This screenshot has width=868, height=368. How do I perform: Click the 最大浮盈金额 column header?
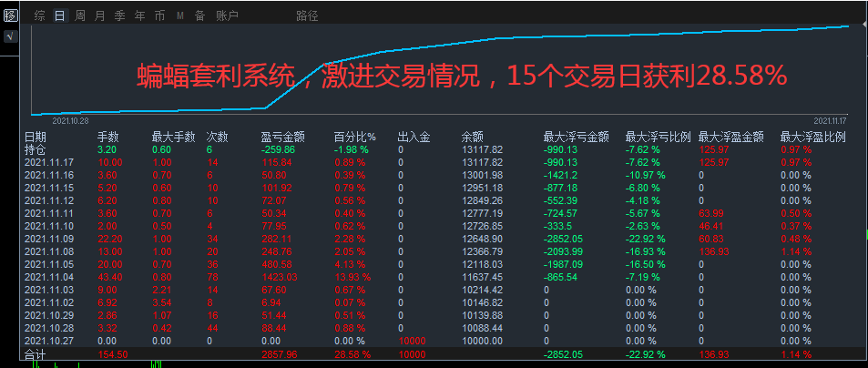[731, 138]
